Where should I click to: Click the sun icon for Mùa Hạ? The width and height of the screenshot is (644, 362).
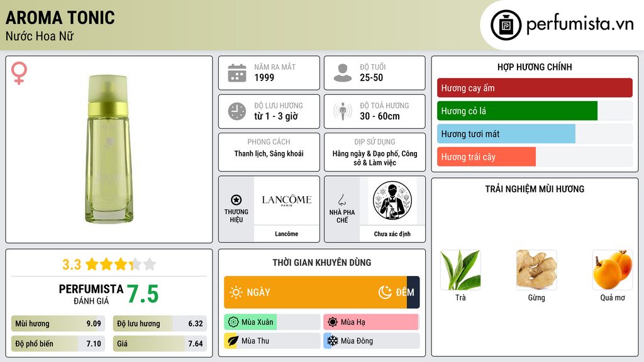[x=332, y=322]
